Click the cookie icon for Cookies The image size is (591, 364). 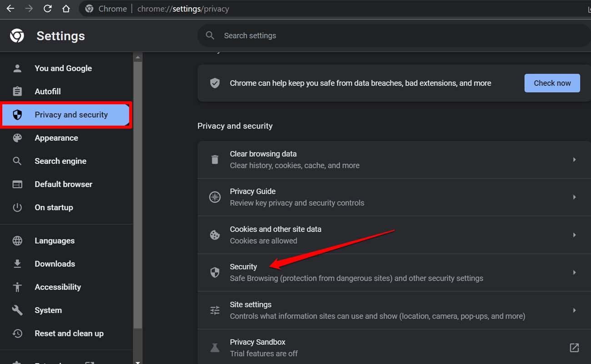(215, 235)
